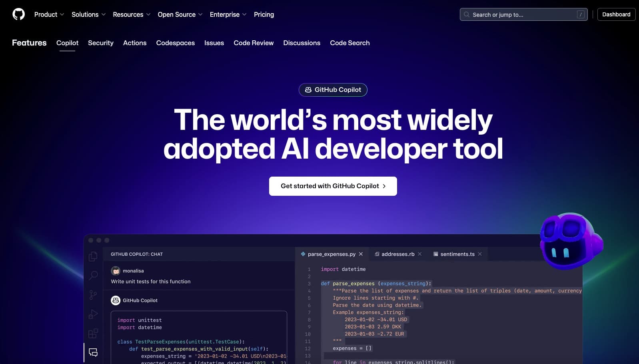639x364 pixels.
Task: Expand the Product menu
Action: 49,14
